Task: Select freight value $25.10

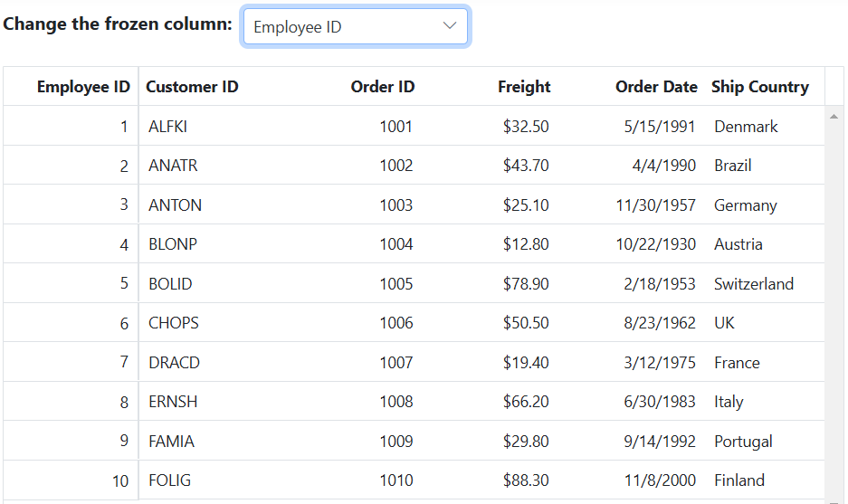Action: 526,205
